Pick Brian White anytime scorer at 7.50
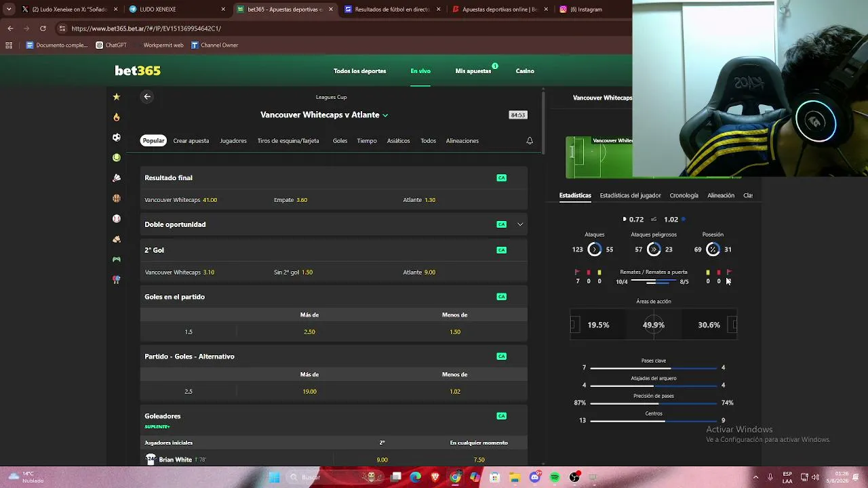The image size is (868, 488). [479, 460]
